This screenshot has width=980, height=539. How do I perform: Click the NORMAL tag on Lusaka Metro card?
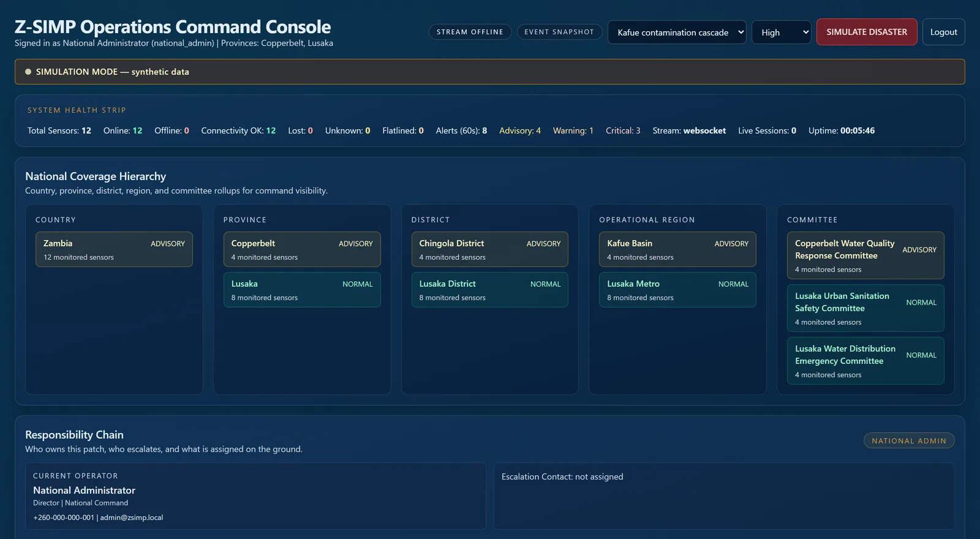pos(733,284)
